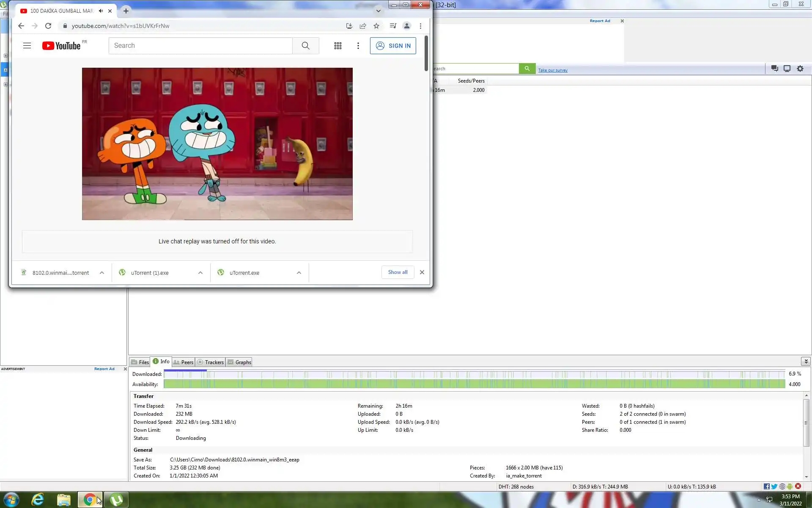Expand options for 8102.0.winmai torrent download
This screenshot has height=508, width=812.
click(102, 273)
